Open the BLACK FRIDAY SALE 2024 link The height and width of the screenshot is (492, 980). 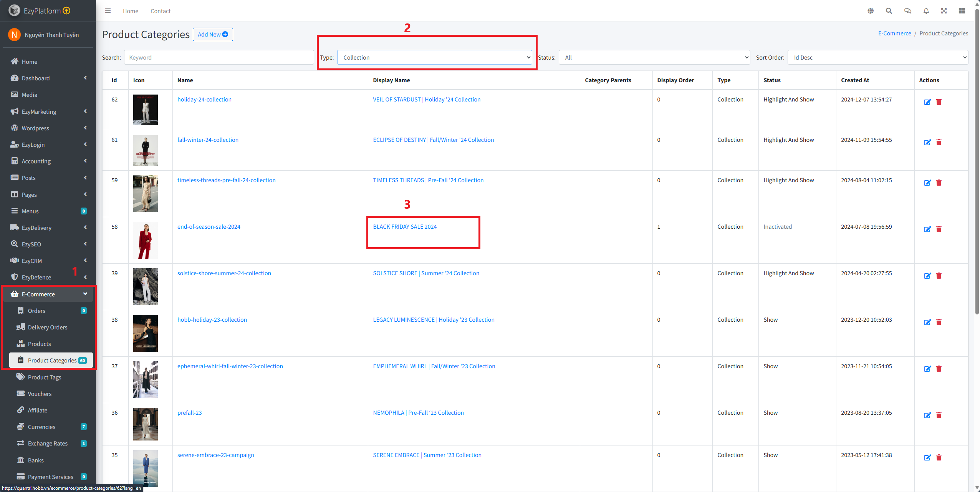pyautogui.click(x=405, y=227)
